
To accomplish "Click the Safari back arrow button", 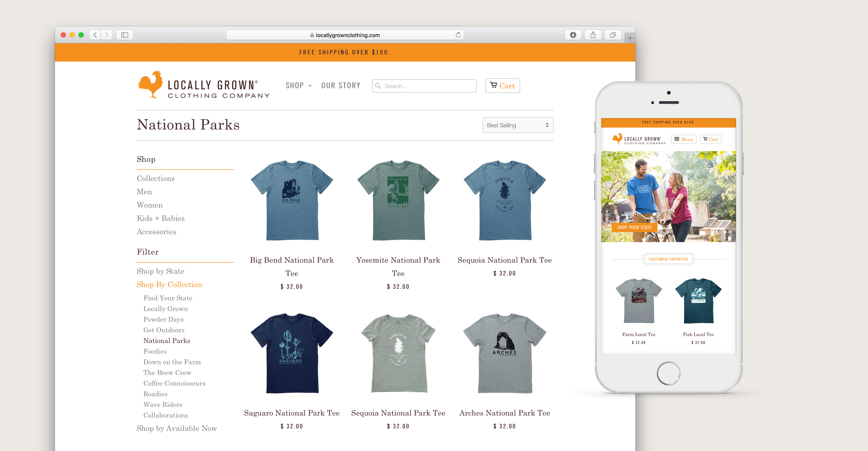I will click(x=95, y=35).
